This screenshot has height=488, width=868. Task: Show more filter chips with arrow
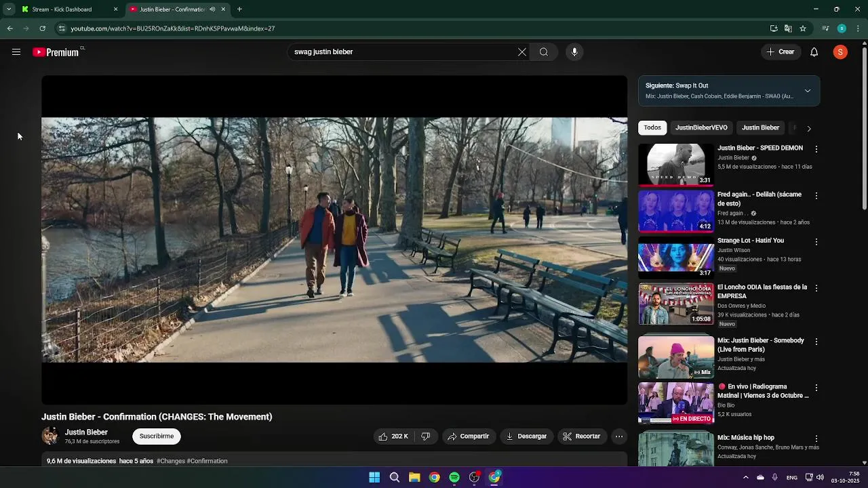tap(808, 128)
